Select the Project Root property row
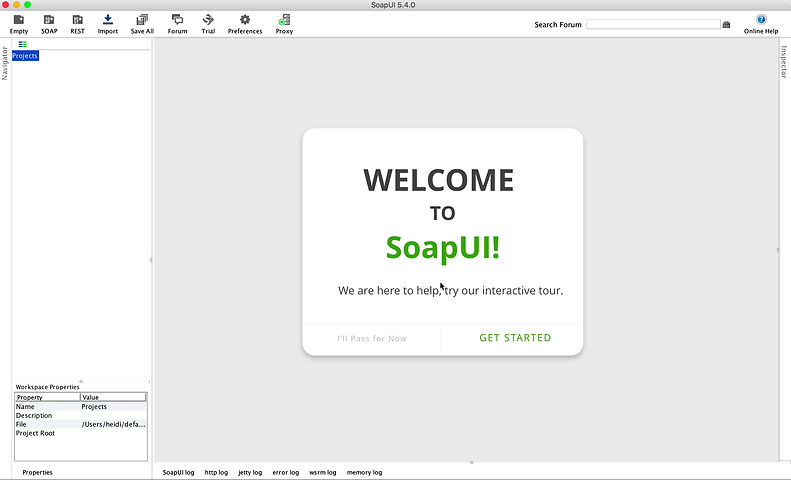This screenshot has width=791, height=480. tap(81, 433)
